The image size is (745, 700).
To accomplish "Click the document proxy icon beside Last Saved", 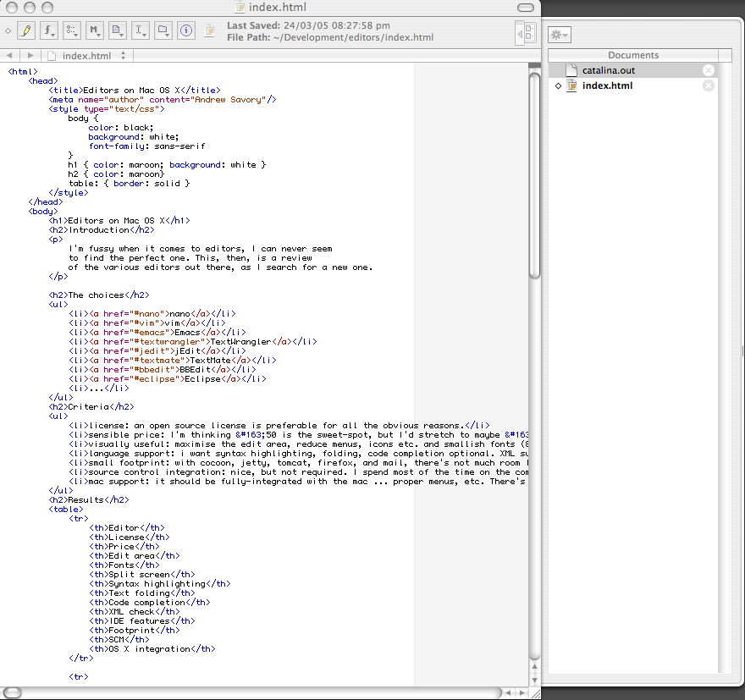I will [209, 30].
